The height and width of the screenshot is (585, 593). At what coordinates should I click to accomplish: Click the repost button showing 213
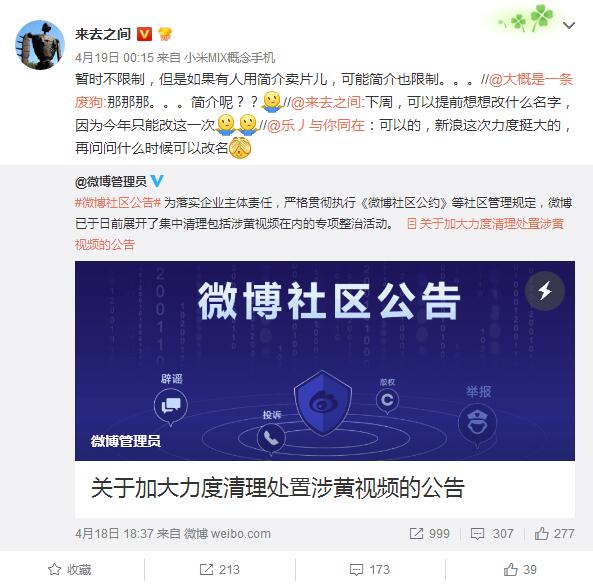[x=220, y=569]
